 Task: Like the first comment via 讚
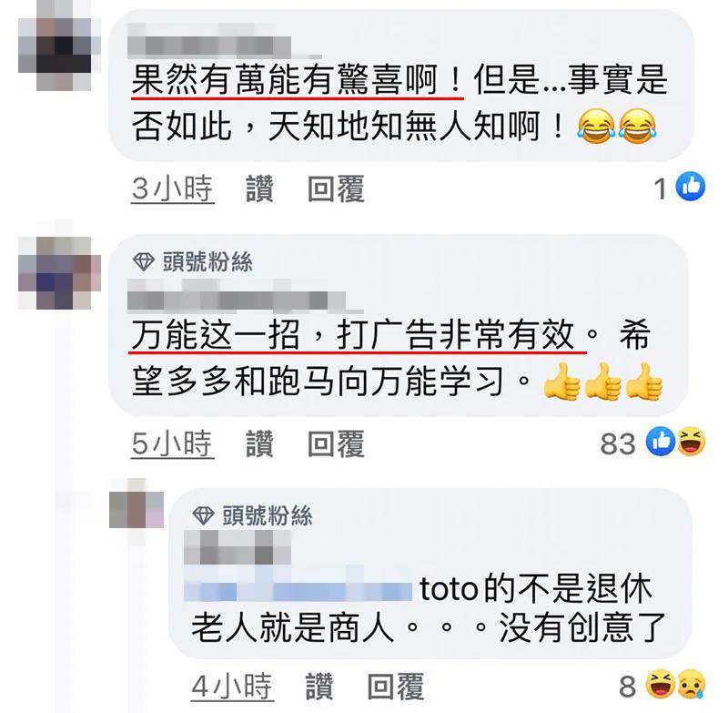[x=259, y=188]
